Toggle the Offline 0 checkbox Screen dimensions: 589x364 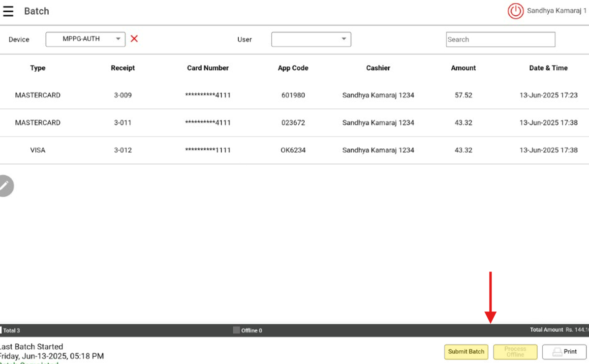tap(236, 330)
